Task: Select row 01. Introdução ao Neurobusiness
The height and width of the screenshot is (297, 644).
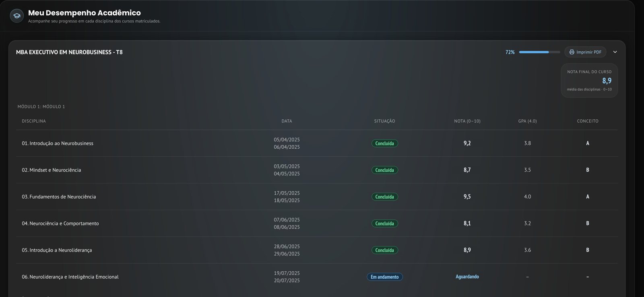Action: [x=317, y=143]
